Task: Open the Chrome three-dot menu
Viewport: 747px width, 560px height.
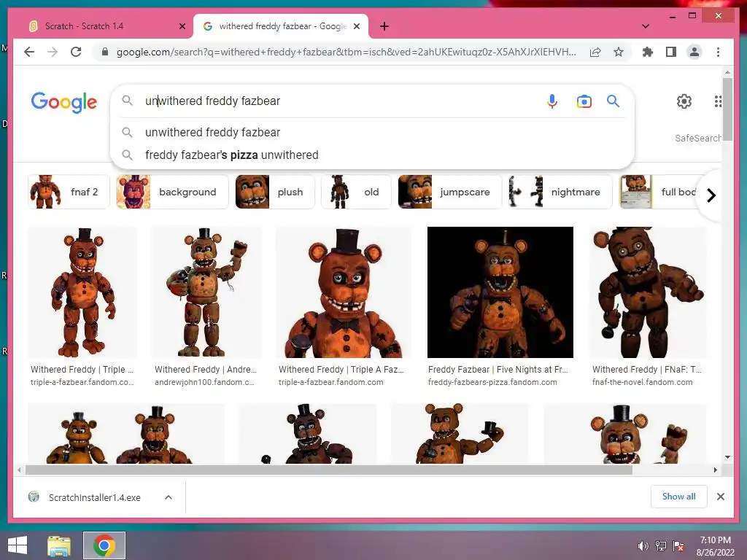Action: tap(718, 52)
